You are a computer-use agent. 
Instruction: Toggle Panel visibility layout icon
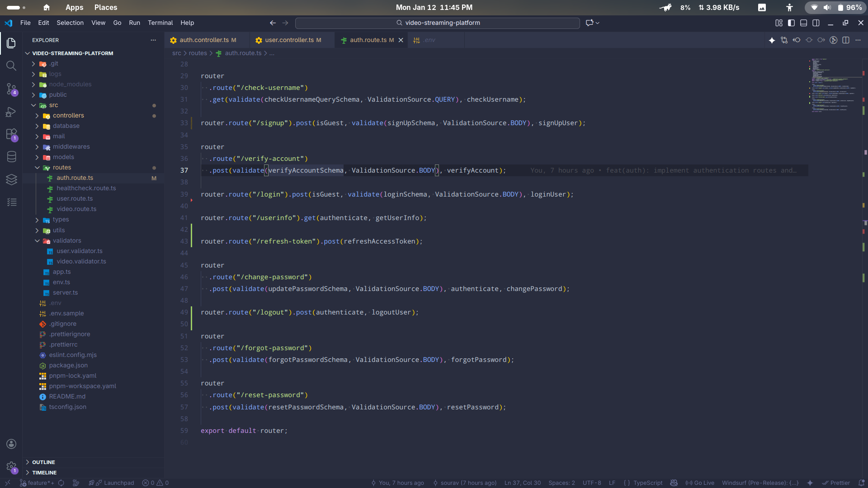coord(803,23)
